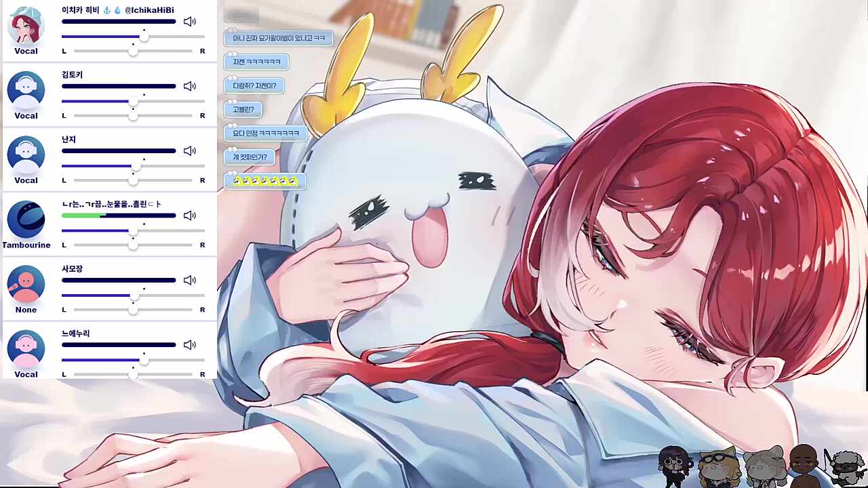Screen dimensions: 868x488
Task: Click the green level meter in Tambourine row
Action: pos(119,216)
